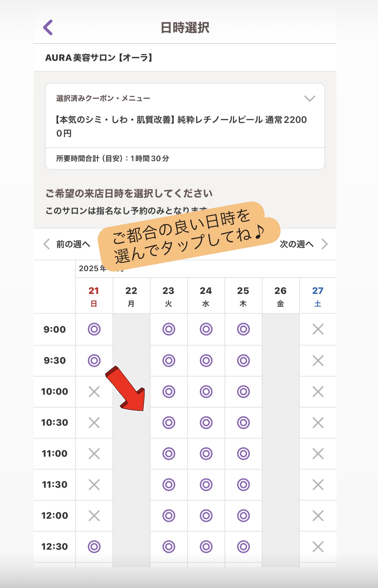Tap the purple back arrow
The image size is (378, 588).
48,28
